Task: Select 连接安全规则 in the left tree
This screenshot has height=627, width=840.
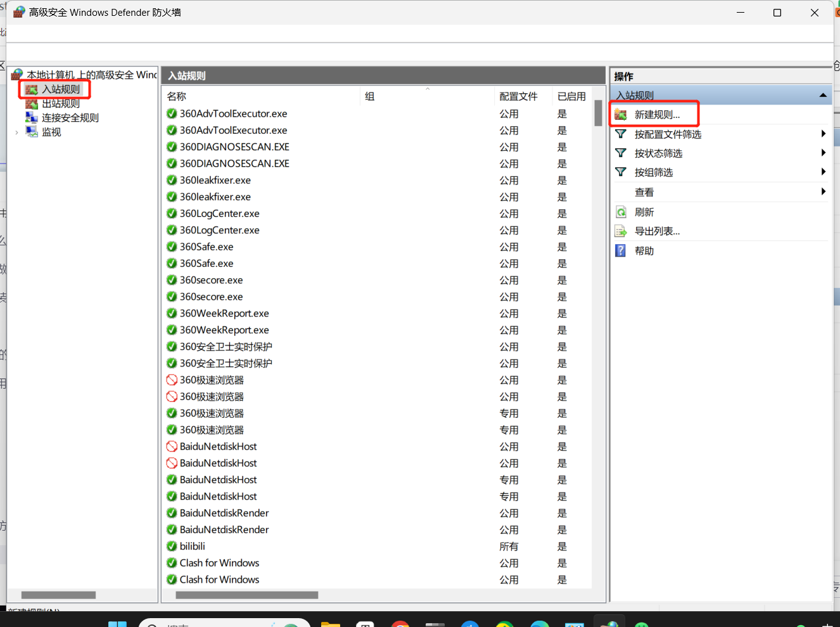Action: [70, 118]
